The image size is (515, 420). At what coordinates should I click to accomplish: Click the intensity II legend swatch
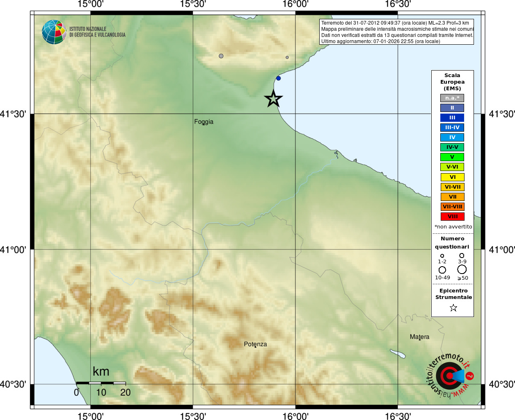[452, 108]
